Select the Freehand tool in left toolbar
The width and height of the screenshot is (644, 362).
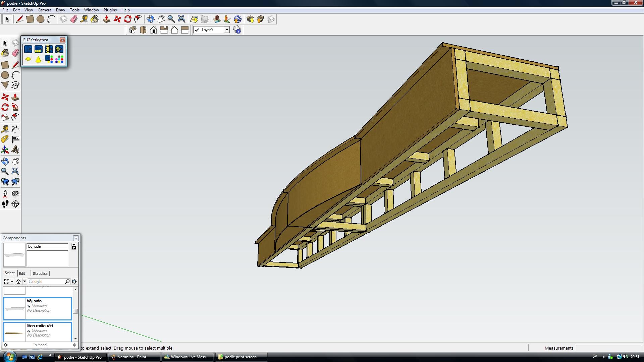[x=15, y=85]
